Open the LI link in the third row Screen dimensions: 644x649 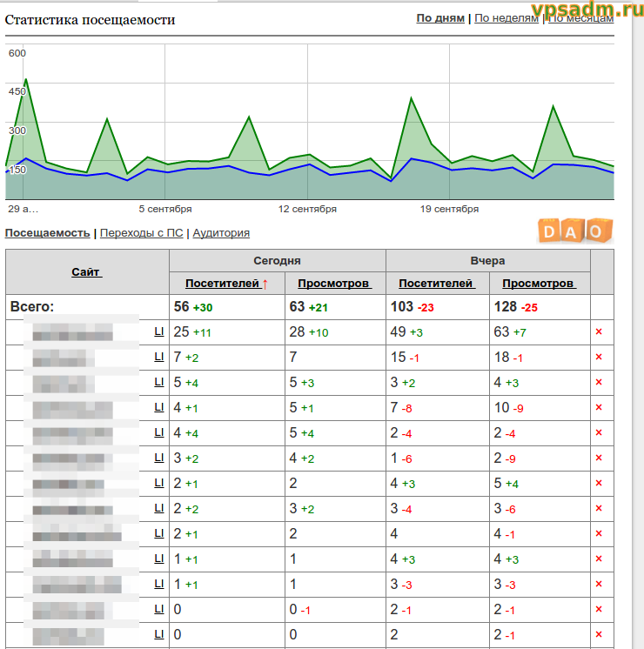[x=158, y=382]
